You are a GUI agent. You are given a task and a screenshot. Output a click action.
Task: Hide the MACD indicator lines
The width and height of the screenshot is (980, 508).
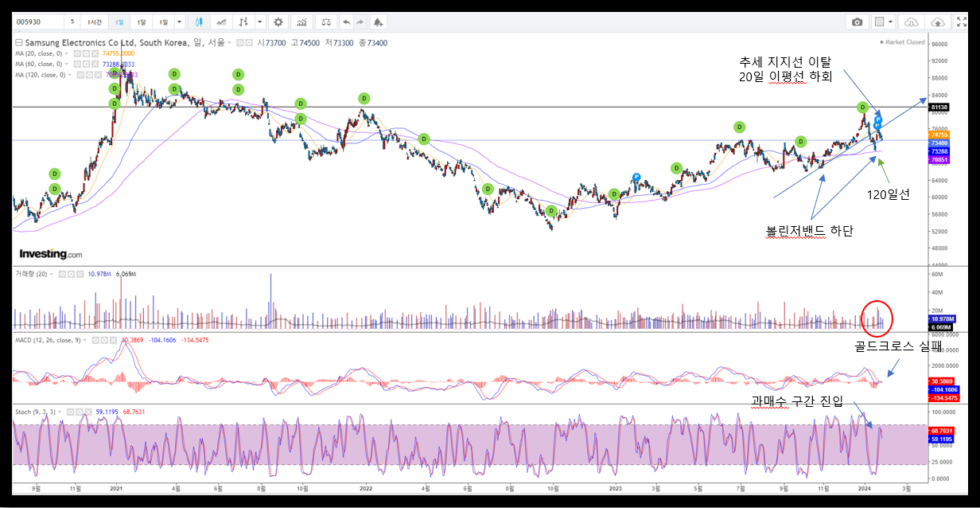point(95,340)
